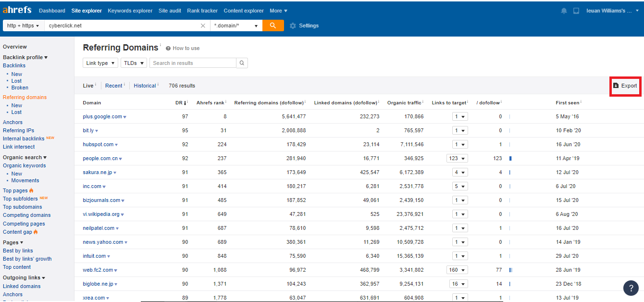
Task: Click the magnifier icon in results search
Action: pyautogui.click(x=242, y=63)
